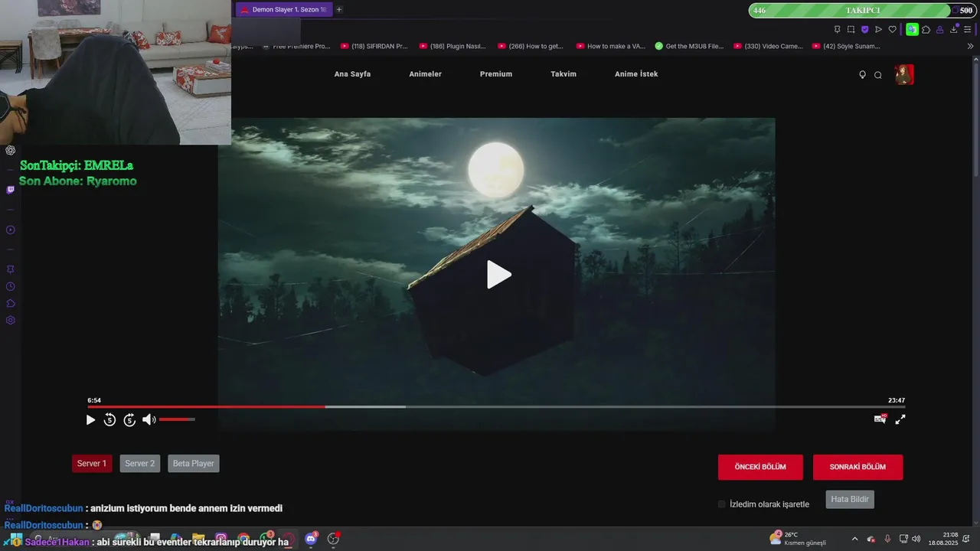Open the snapshot capture tool icon
980x551 pixels.
click(851, 29)
